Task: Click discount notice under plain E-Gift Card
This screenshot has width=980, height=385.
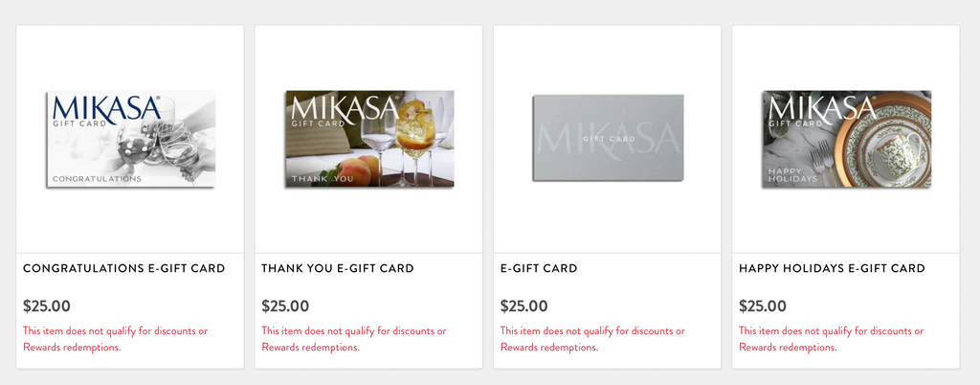Action: (592, 339)
